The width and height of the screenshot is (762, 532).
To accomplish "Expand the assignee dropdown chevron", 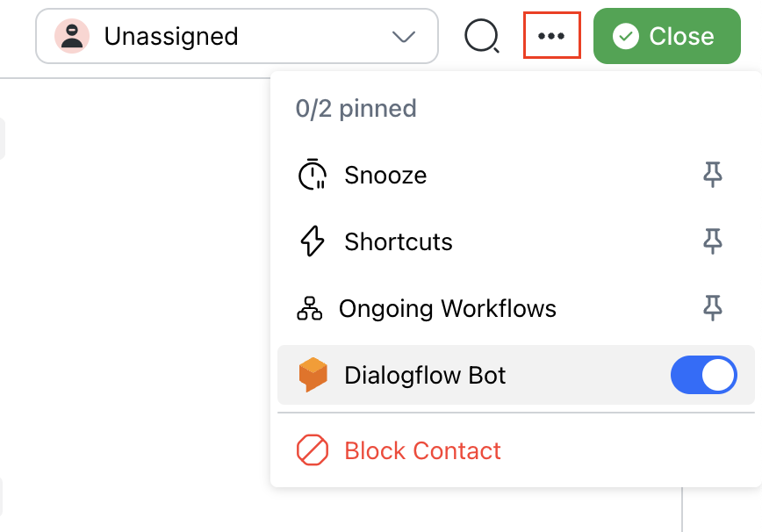I will tap(403, 36).
